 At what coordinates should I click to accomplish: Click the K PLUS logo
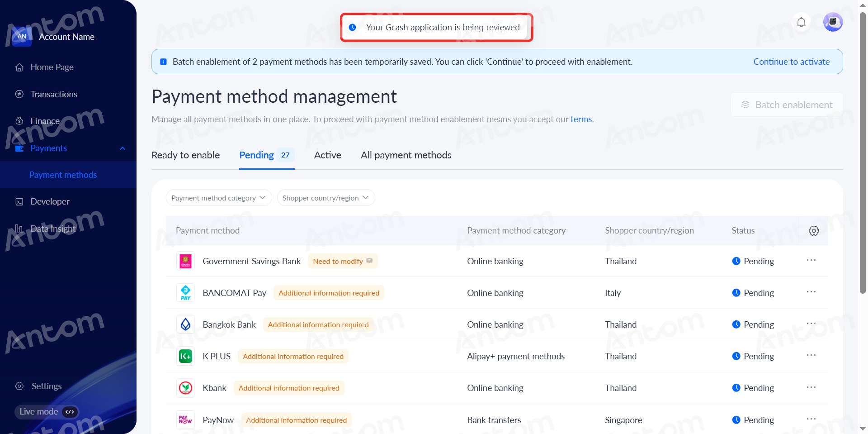click(185, 356)
